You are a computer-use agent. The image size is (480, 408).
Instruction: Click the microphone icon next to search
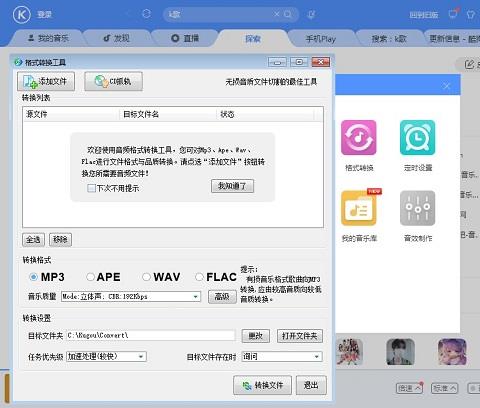[x=311, y=14]
